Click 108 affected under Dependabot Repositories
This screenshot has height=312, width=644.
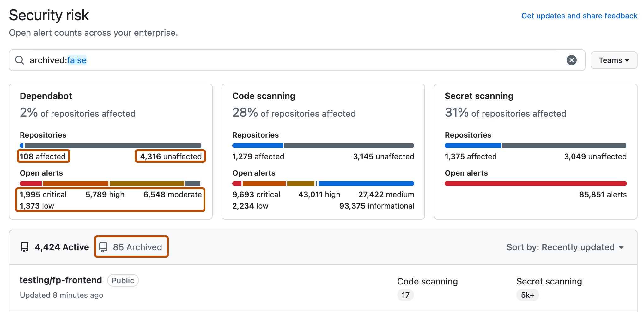(x=43, y=156)
